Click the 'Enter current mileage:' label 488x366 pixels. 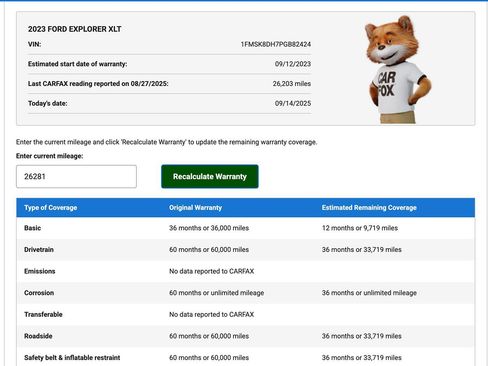(x=50, y=156)
